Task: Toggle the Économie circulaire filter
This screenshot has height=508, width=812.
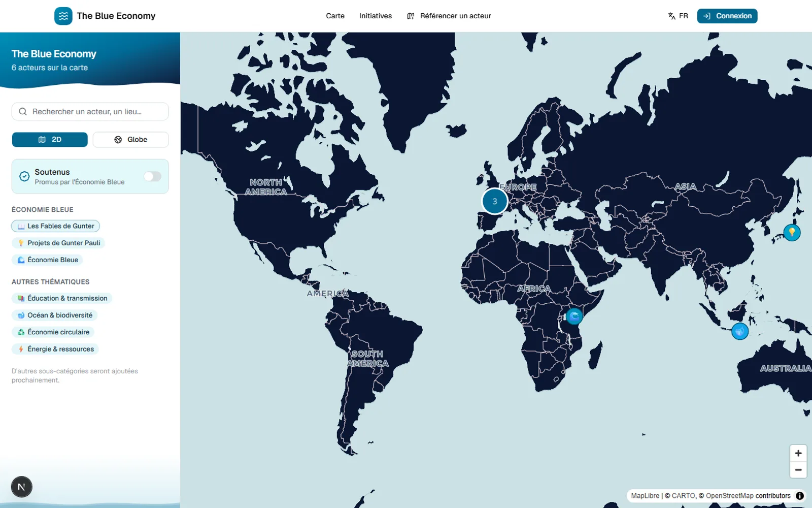Action: (x=53, y=332)
